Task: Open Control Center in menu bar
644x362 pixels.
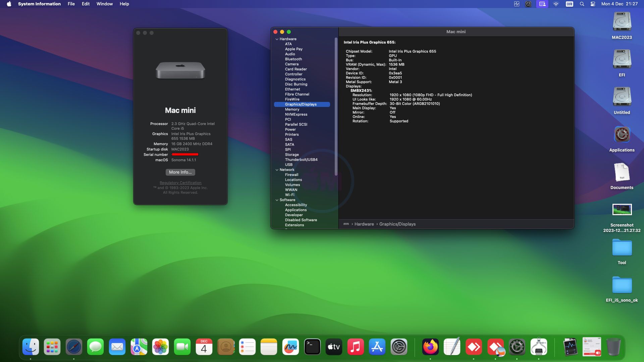Action: click(x=593, y=4)
